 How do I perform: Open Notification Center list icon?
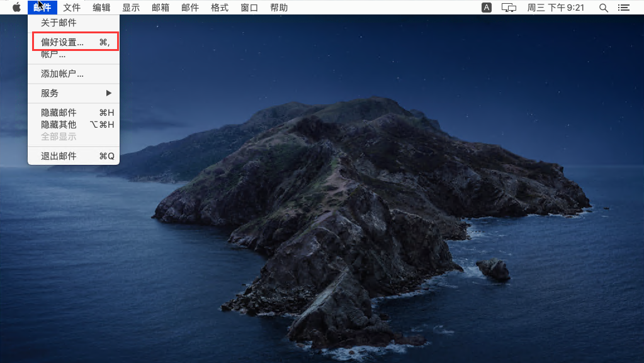624,8
